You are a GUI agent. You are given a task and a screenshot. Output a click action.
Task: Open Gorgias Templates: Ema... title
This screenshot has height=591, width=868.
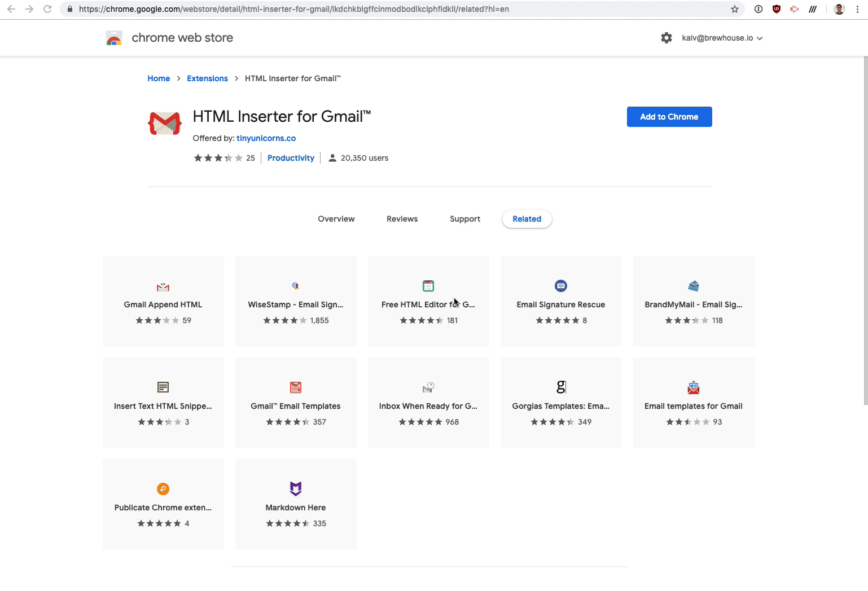[x=561, y=406]
